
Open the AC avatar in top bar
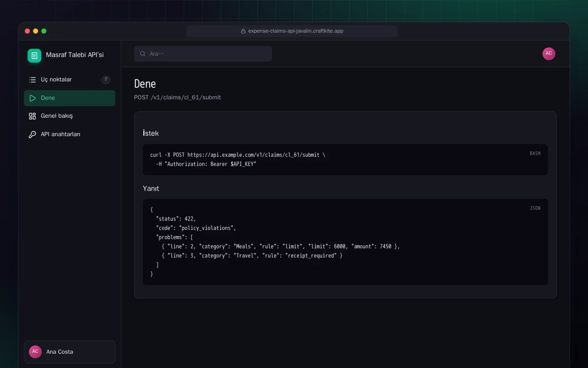pos(549,54)
